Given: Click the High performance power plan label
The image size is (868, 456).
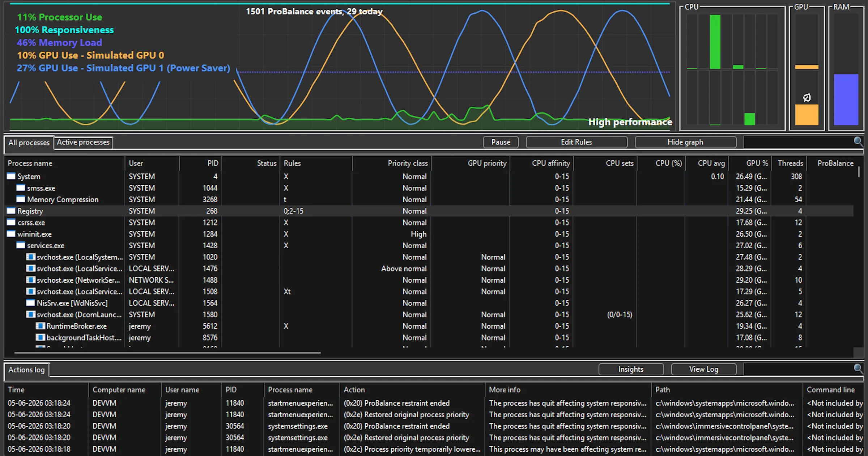Looking at the screenshot, I should pyautogui.click(x=630, y=122).
